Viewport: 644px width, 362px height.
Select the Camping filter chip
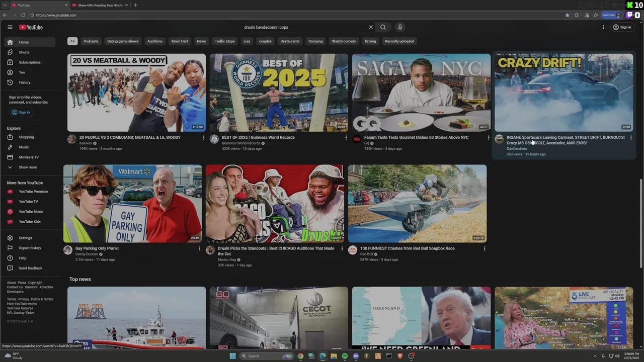click(x=315, y=41)
